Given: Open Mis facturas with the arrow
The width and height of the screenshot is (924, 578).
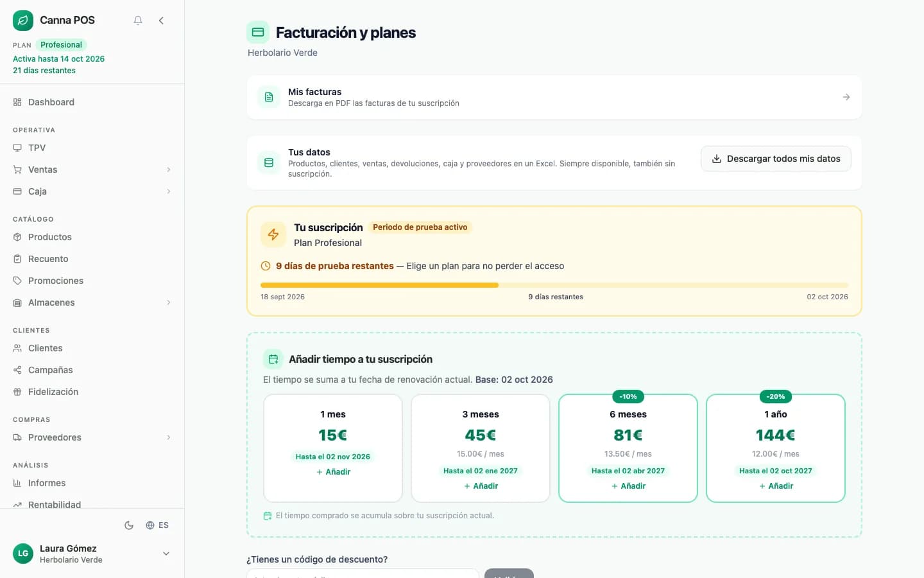Looking at the screenshot, I should click(x=846, y=97).
